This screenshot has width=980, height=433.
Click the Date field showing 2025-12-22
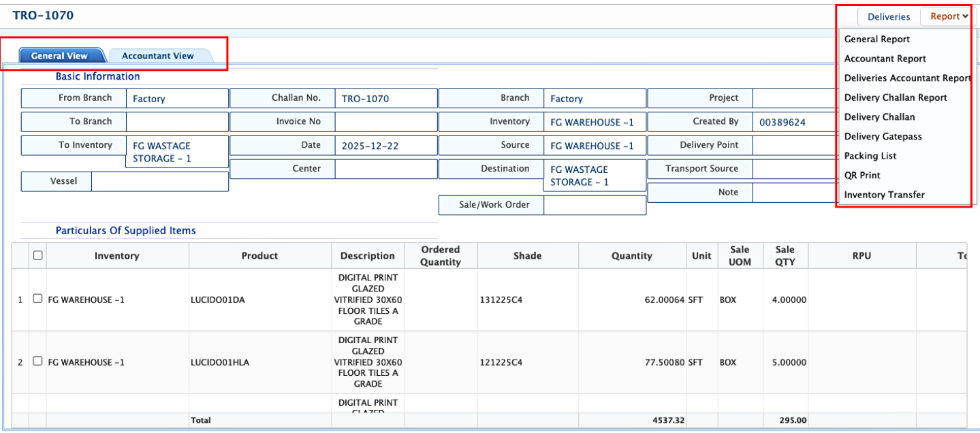(x=385, y=146)
